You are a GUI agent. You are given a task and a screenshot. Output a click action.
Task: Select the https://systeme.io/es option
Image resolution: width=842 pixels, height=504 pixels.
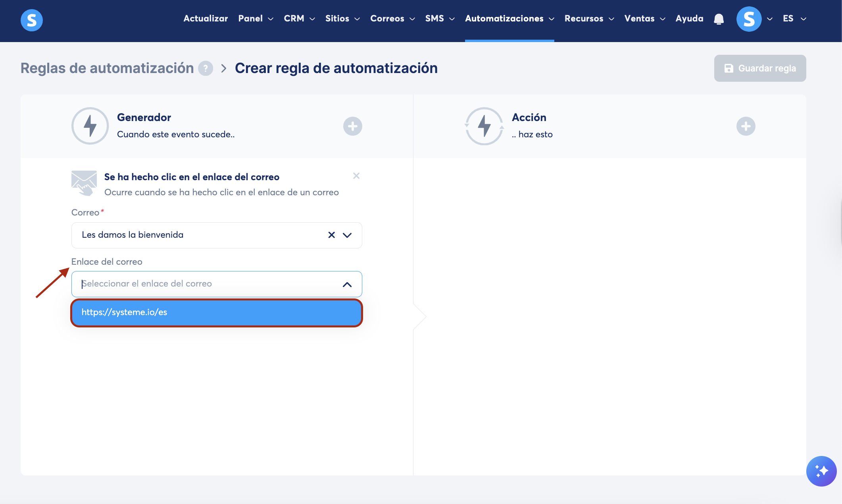tap(217, 312)
